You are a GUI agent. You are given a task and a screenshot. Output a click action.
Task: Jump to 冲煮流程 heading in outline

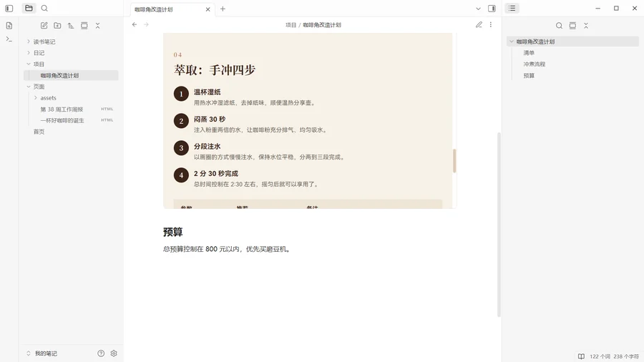tap(534, 64)
